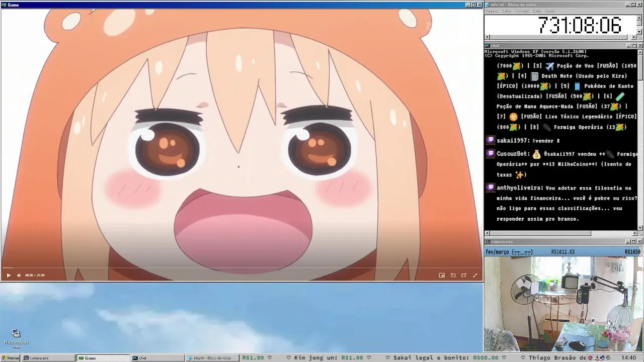
Task: Click the cast/share icon in video controls
Action: tap(464, 275)
